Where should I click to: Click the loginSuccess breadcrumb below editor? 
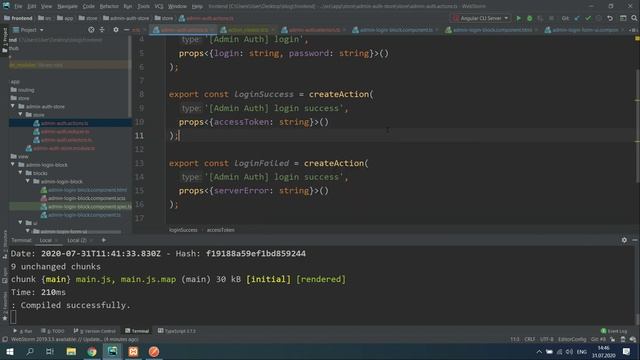pyautogui.click(x=183, y=230)
